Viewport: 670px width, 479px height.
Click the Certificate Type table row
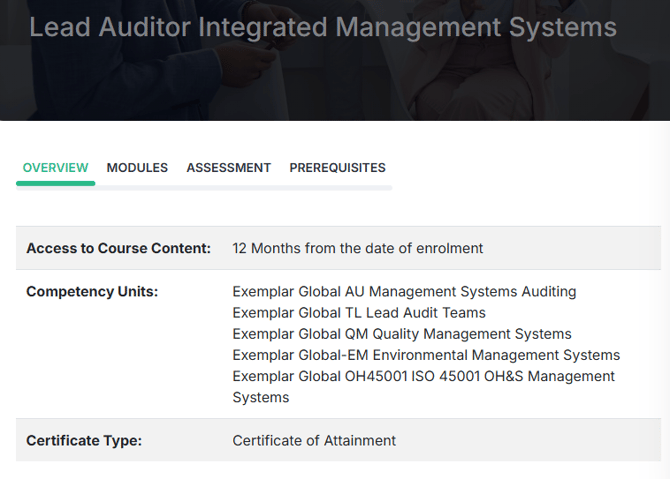pyautogui.click(x=338, y=440)
